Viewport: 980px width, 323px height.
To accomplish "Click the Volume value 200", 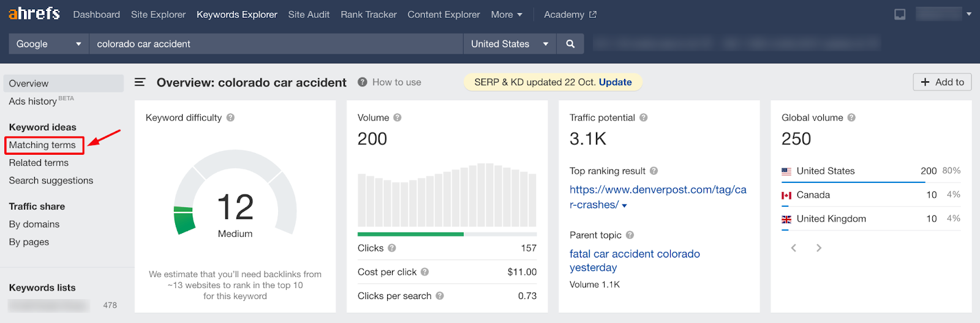I will [x=372, y=139].
